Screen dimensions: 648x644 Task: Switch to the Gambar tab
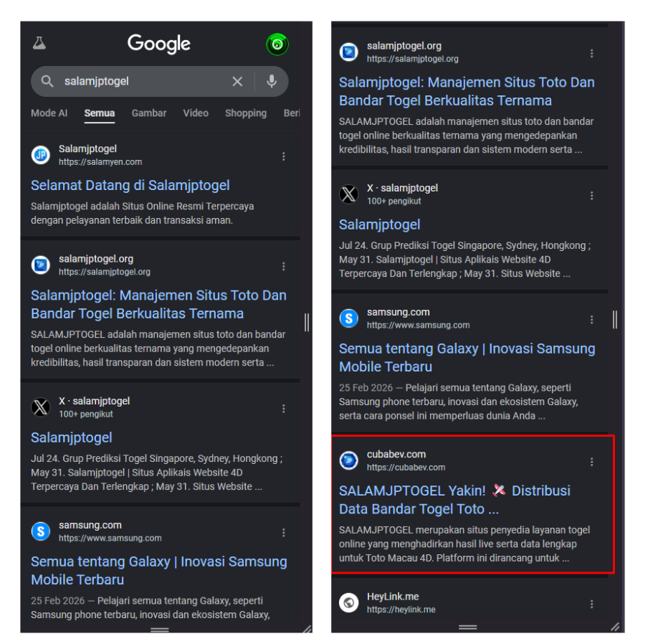click(149, 113)
